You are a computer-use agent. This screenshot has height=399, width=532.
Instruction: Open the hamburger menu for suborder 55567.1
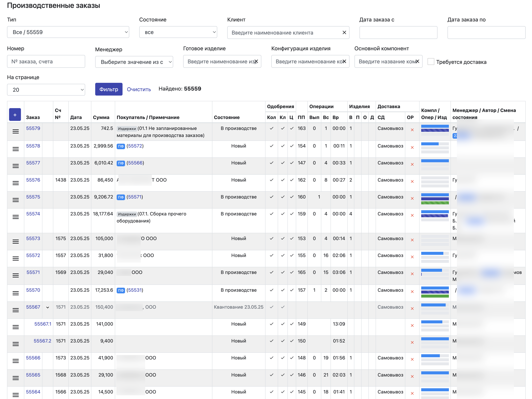[x=16, y=327]
